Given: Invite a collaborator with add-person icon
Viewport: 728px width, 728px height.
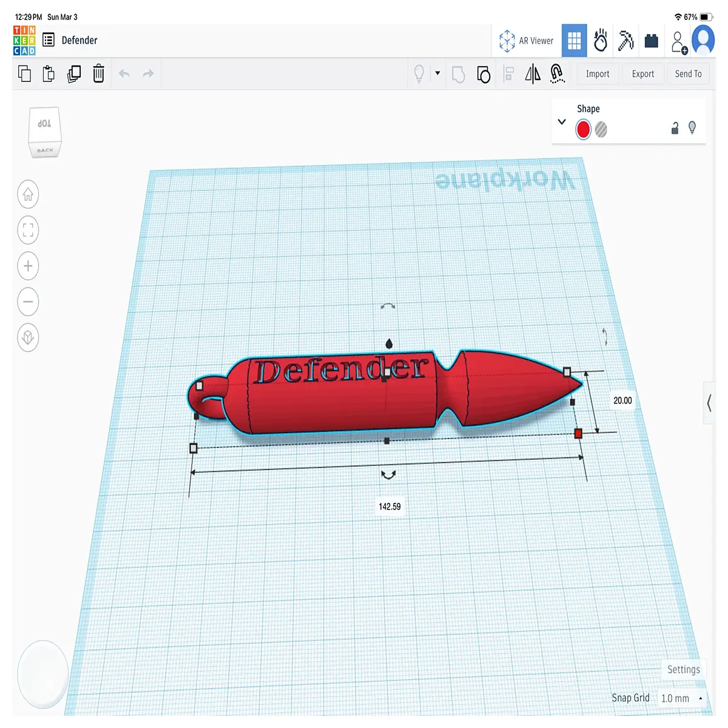Looking at the screenshot, I should coord(679,42).
